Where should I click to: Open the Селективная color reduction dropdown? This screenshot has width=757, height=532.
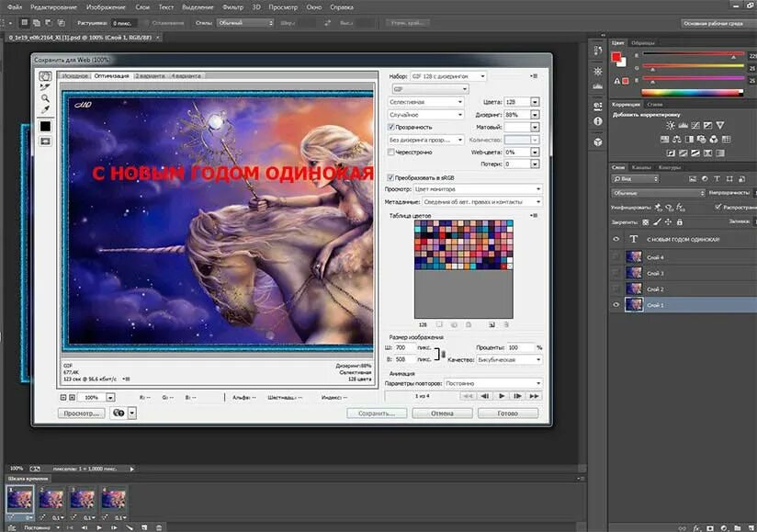pyautogui.click(x=426, y=102)
